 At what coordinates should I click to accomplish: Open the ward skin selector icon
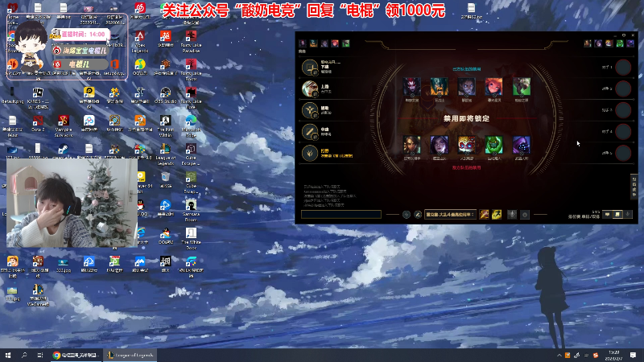coord(512,215)
